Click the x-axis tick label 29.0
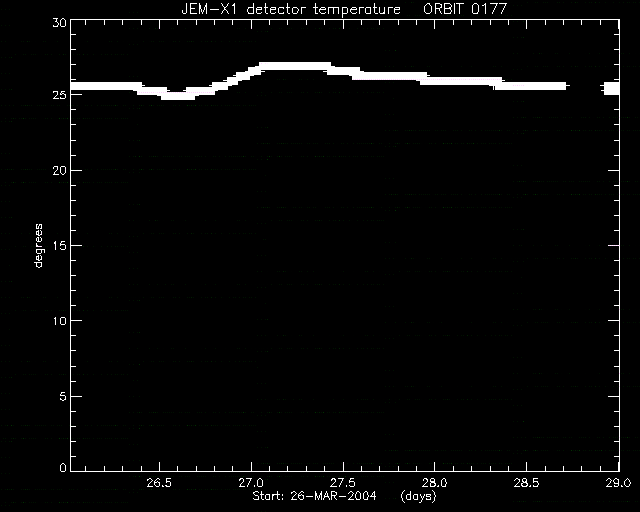Viewport: 640px width, 512px height. point(618,483)
